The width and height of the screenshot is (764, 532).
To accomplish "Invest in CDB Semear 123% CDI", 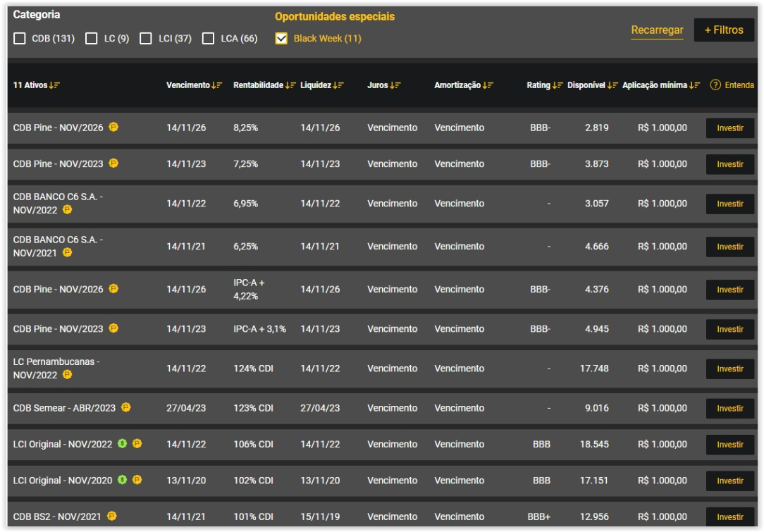I will 730,408.
